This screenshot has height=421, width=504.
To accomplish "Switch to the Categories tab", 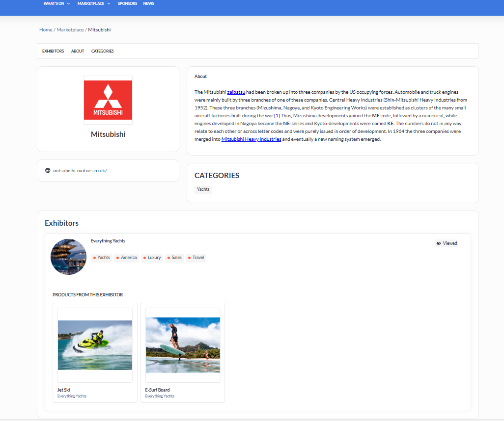I will pyautogui.click(x=102, y=51).
